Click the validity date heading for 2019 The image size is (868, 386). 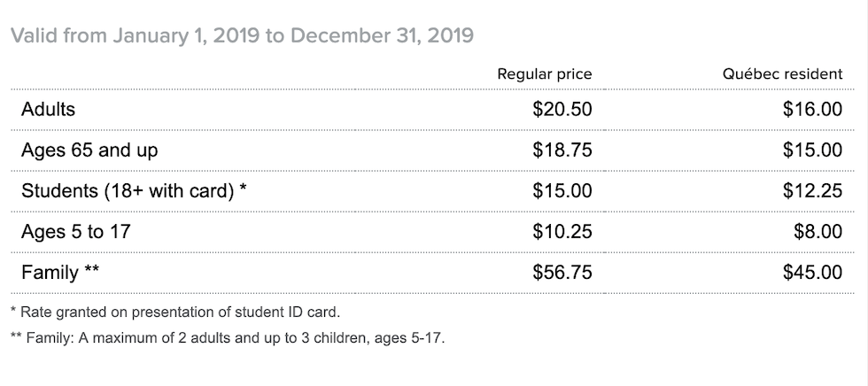click(243, 36)
